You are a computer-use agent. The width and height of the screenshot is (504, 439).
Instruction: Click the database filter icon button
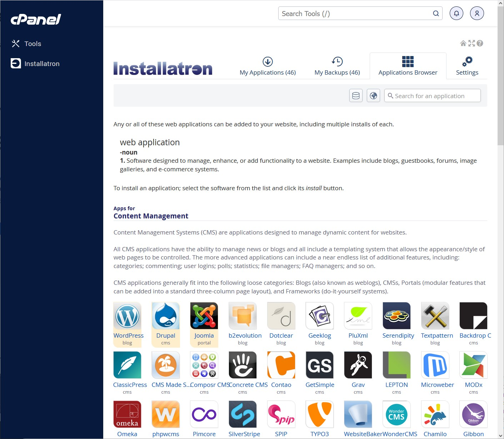pyautogui.click(x=356, y=96)
